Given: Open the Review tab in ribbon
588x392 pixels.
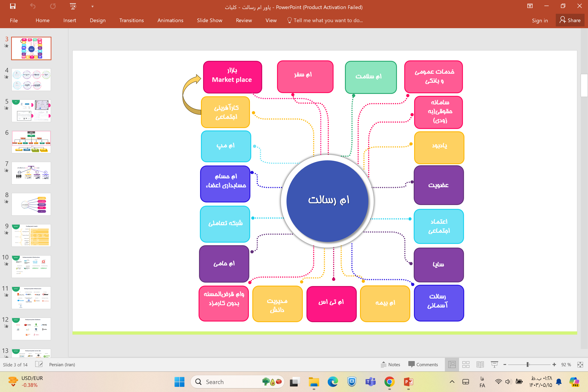Looking at the screenshot, I should pyautogui.click(x=244, y=21).
